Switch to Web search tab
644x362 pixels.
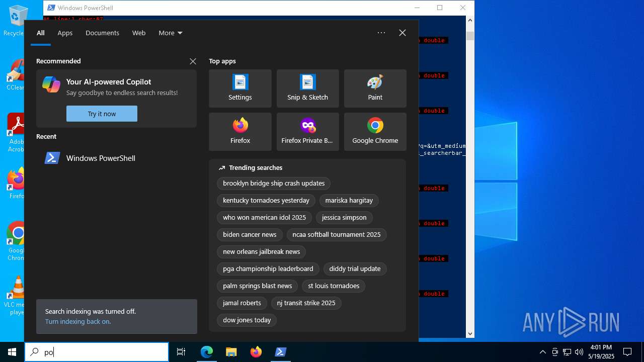139,33
